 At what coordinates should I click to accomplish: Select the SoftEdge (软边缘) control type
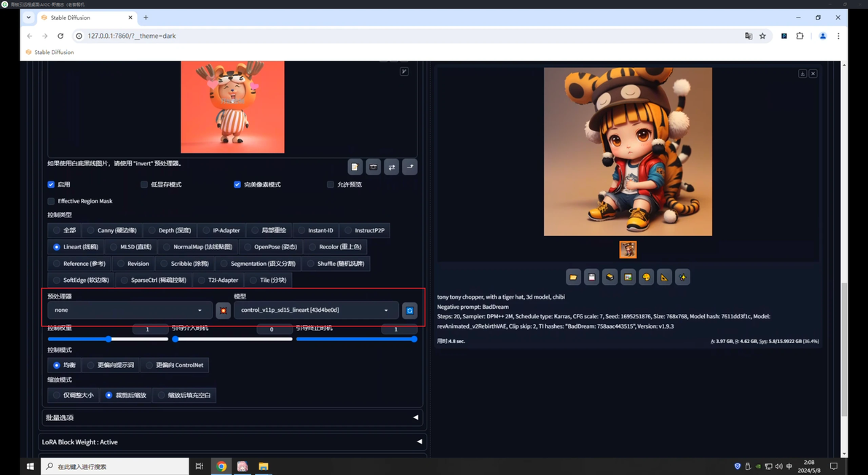tap(81, 280)
